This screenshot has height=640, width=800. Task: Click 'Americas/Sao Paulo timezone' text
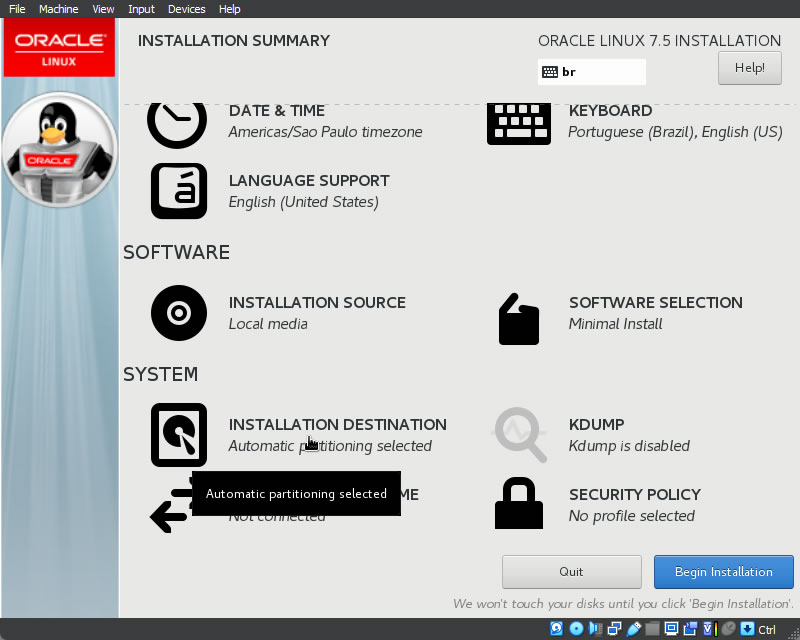point(326,132)
